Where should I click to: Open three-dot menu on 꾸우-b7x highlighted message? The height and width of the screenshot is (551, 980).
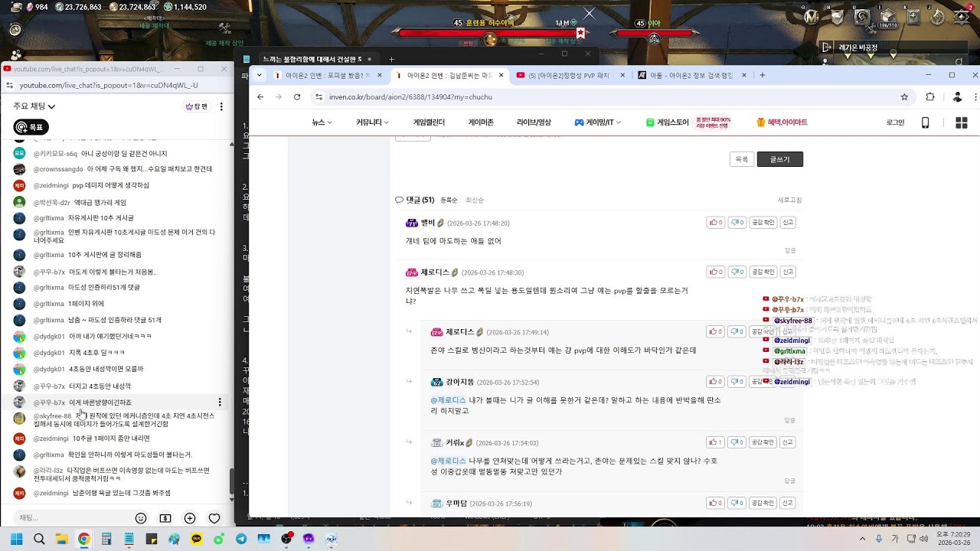[x=220, y=403]
